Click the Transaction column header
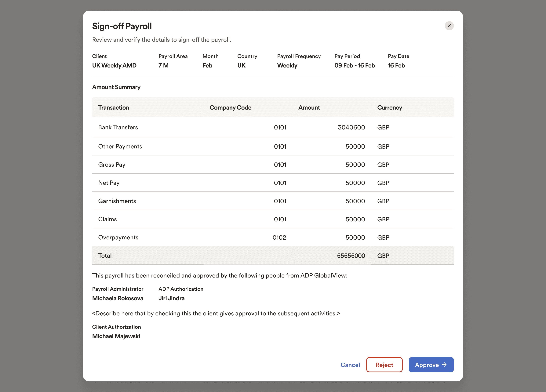 tap(114, 107)
